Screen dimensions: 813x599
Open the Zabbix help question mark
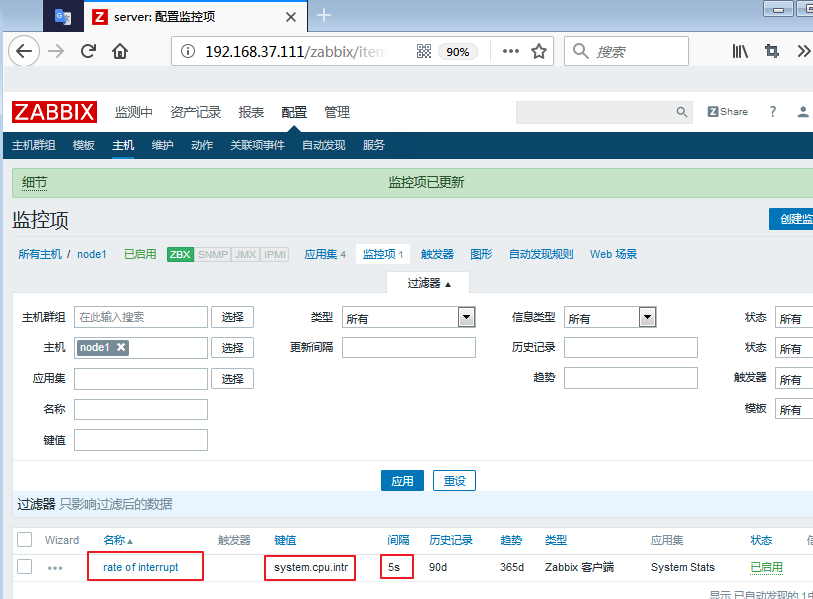coord(773,112)
